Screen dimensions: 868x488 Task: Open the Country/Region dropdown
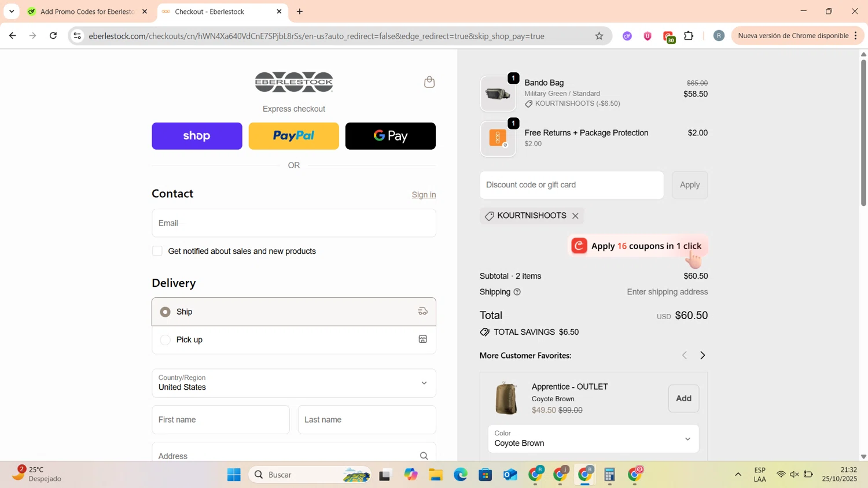[294, 383]
